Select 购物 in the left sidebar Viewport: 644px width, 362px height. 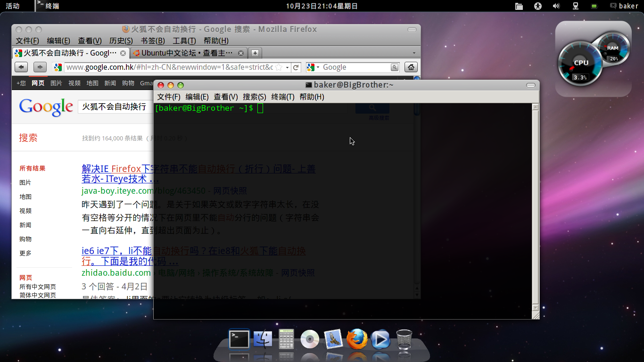(25, 239)
